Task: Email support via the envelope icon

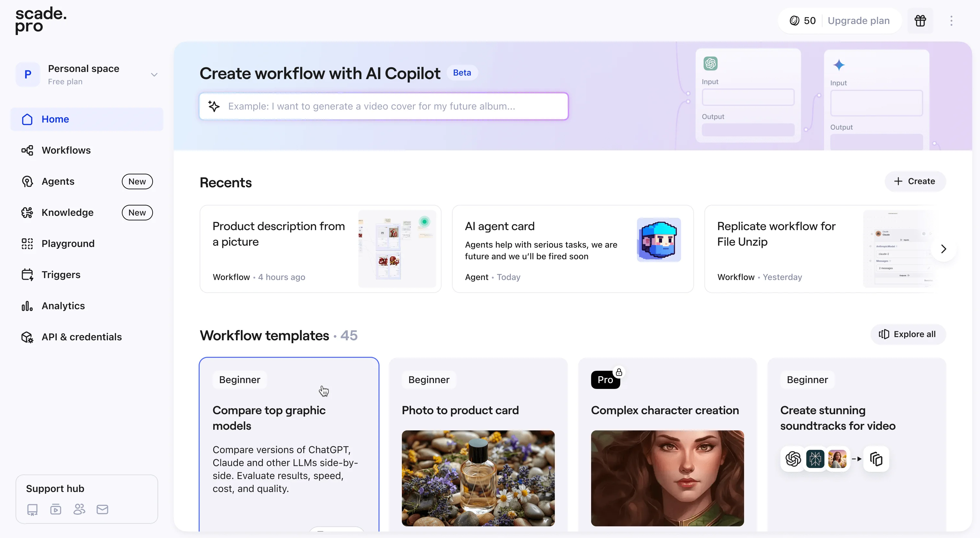Action: [x=102, y=509]
